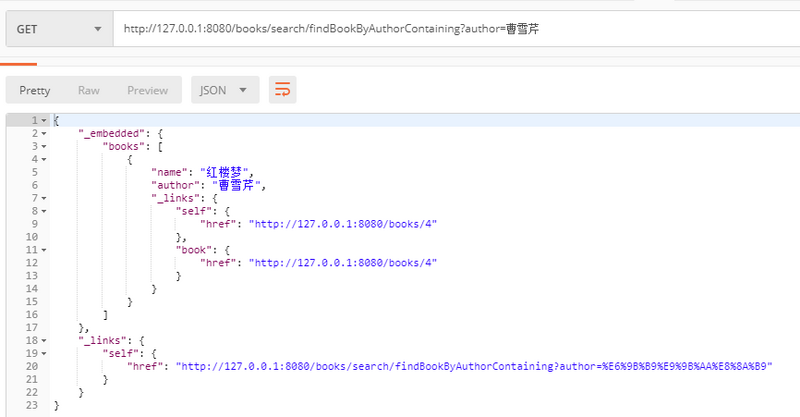
Task: Click line number 16 in gutter
Action: [32, 314]
